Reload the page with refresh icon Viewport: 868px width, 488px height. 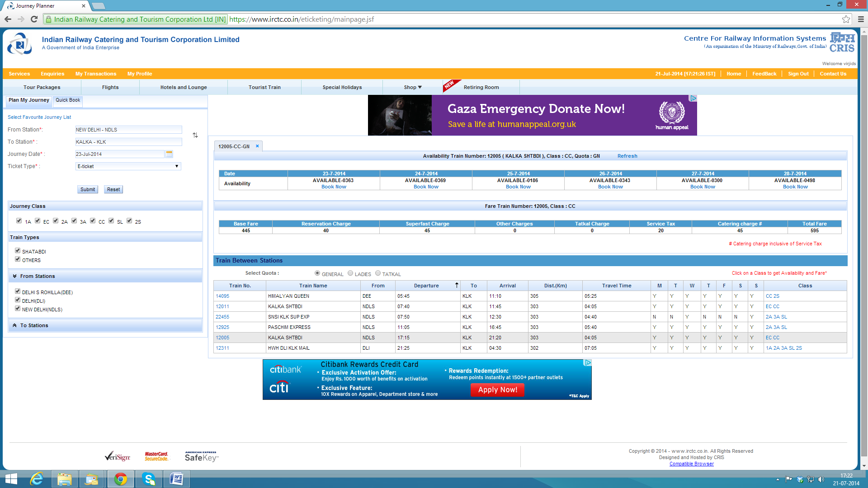tap(34, 19)
